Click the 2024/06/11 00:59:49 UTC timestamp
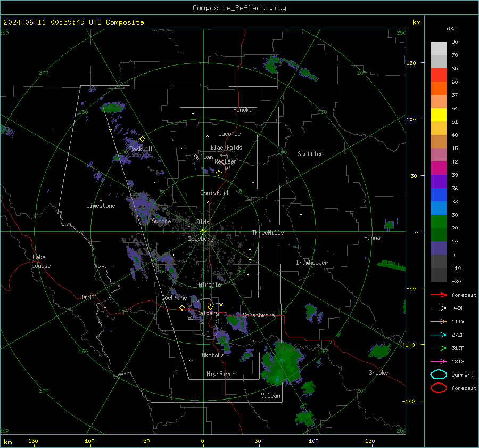Screen dimensions: 479x448 pyautogui.click(x=73, y=22)
